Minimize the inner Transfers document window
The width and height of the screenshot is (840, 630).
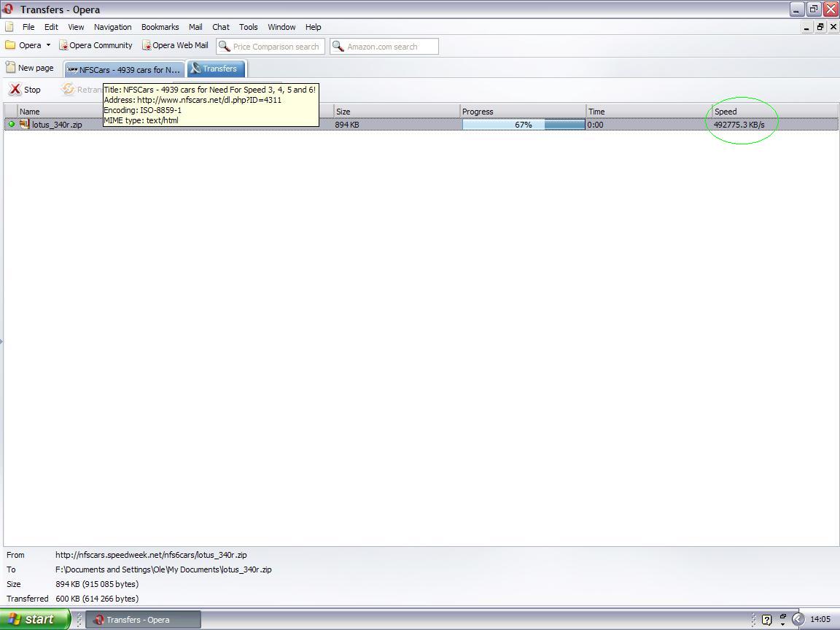pyautogui.click(x=806, y=27)
